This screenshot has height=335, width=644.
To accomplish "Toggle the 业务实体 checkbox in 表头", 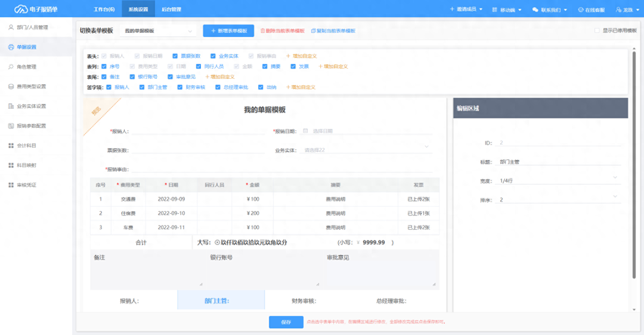I will click(213, 56).
